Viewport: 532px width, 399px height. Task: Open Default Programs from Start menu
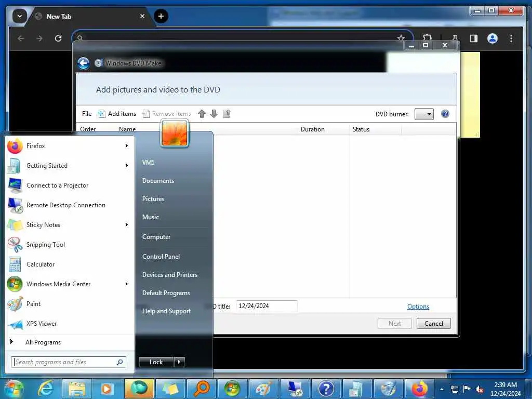pos(166,293)
